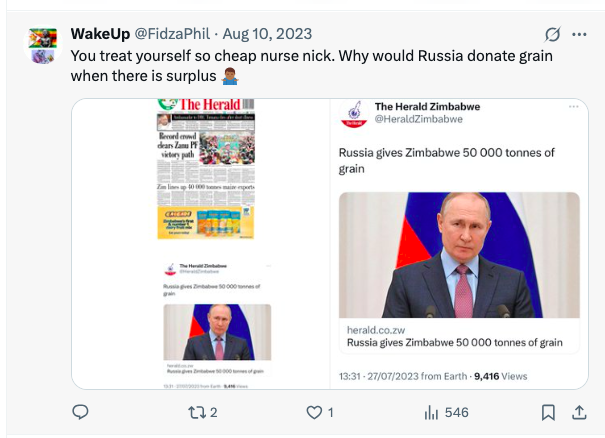Click the Aug 10, 2023 timestamp
The image size is (605, 438).
tap(262, 34)
